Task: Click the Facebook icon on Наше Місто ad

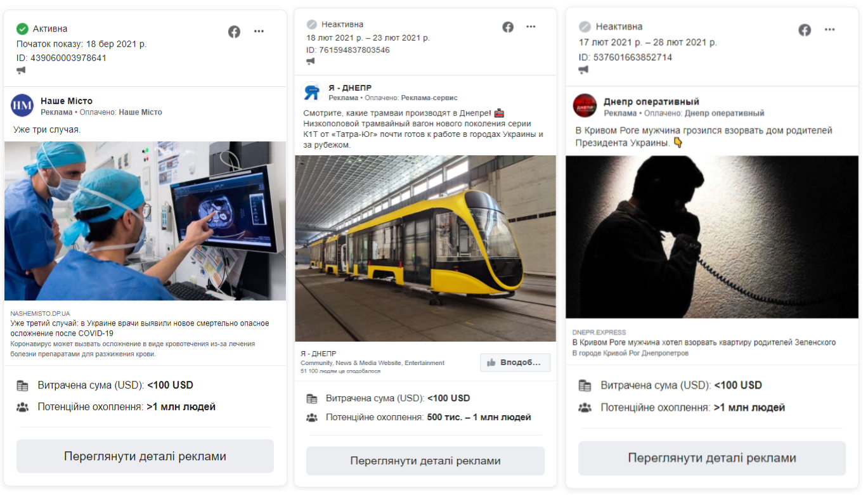Action: (x=234, y=32)
